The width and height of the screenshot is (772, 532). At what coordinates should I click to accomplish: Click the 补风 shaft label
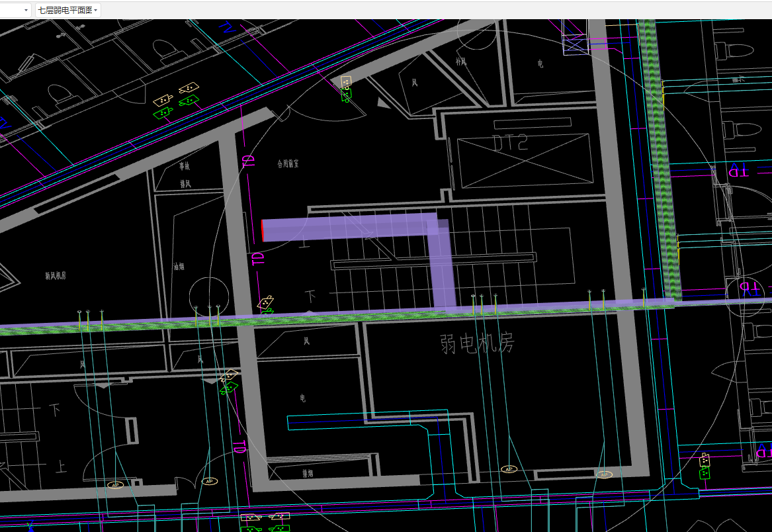point(460,62)
